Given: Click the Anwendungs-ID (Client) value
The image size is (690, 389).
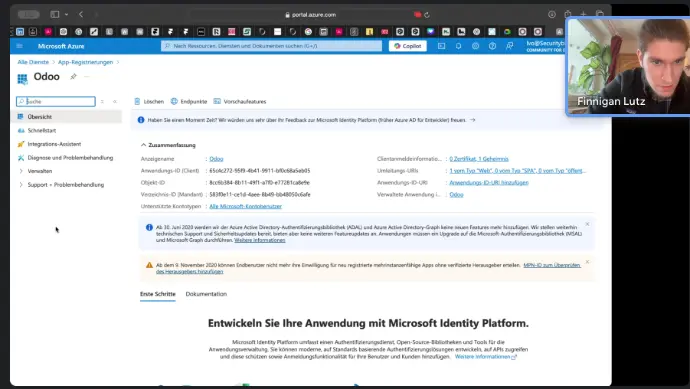Looking at the screenshot, I should 260,171.
